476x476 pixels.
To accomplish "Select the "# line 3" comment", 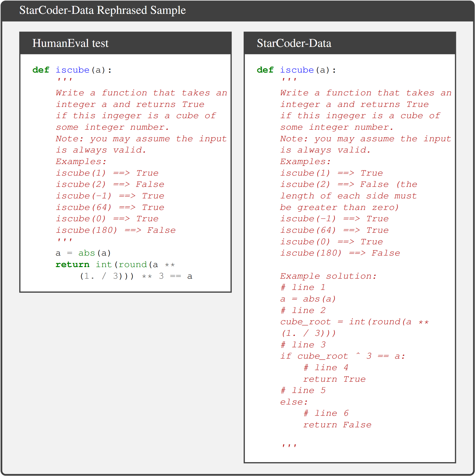I will pyautogui.click(x=303, y=345).
